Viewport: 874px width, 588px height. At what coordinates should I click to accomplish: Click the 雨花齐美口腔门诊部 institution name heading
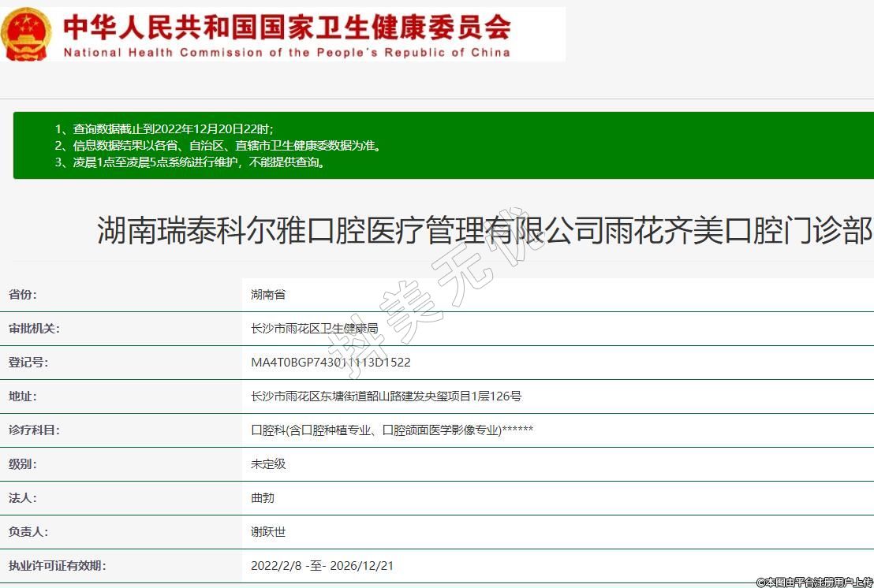point(484,231)
